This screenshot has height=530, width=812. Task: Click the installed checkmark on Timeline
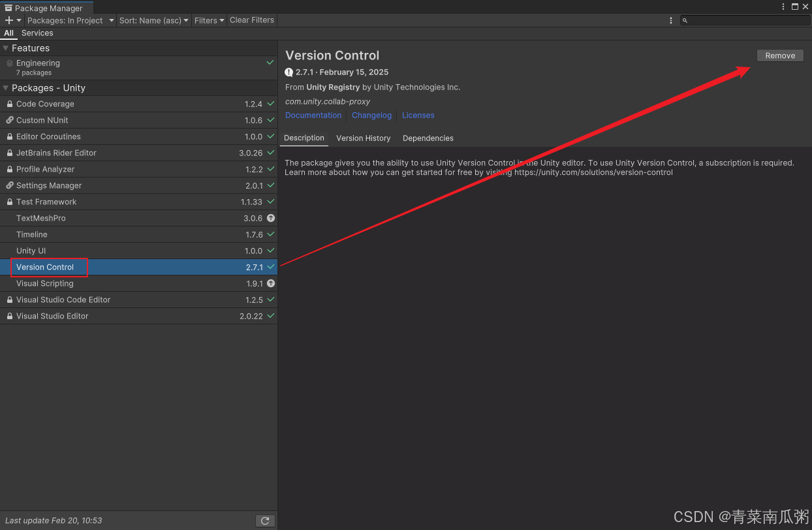pyautogui.click(x=270, y=234)
